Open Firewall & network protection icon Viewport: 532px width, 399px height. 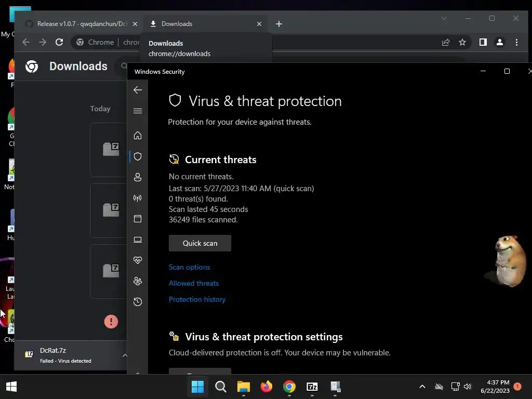point(137,198)
